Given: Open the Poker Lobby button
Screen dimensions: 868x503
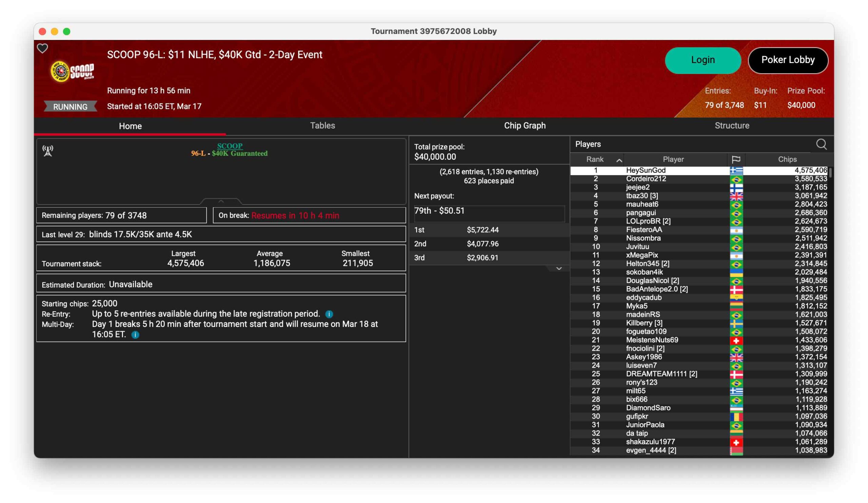Looking at the screenshot, I should tap(788, 60).
